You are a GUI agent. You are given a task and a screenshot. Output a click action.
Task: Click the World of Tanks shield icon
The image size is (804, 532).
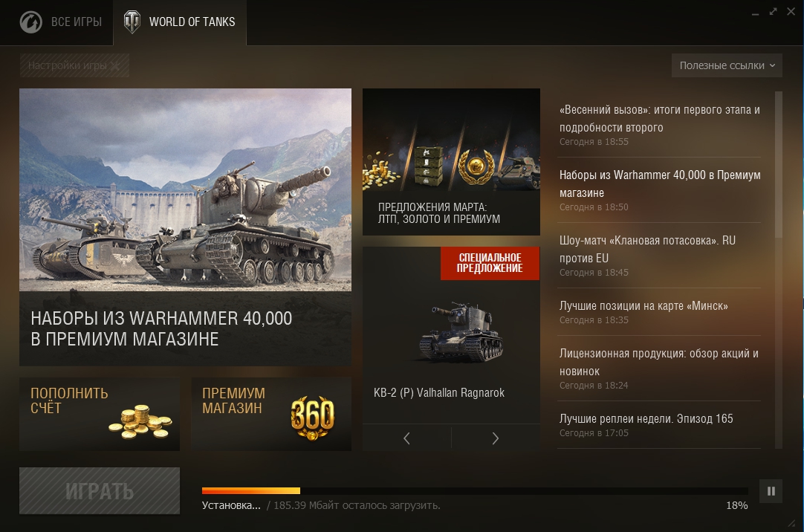(132, 22)
